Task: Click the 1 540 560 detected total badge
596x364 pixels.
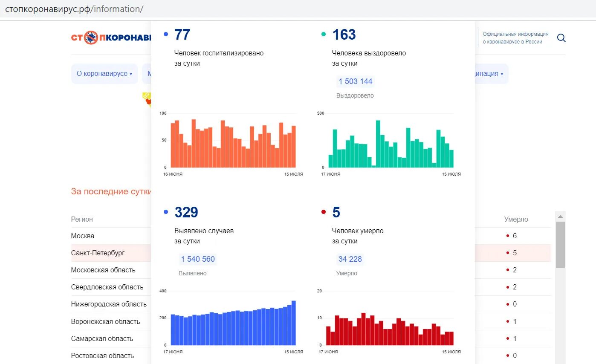Action: pyautogui.click(x=198, y=259)
